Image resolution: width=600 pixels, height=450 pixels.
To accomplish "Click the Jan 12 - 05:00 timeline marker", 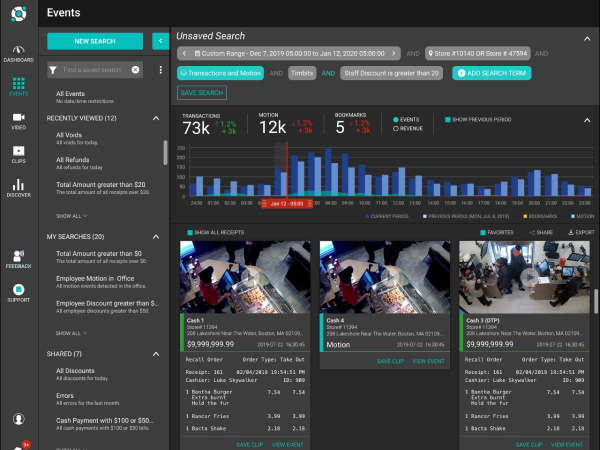I will tap(287, 204).
